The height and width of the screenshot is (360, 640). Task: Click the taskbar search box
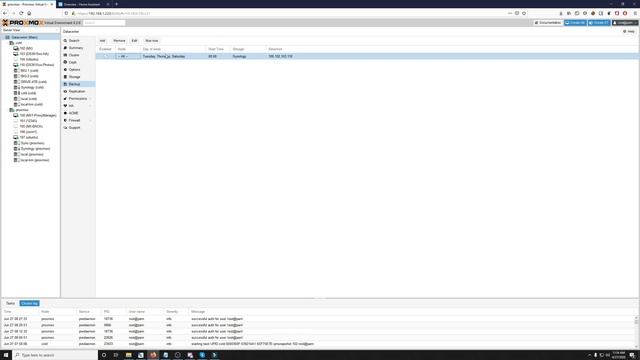55,355
